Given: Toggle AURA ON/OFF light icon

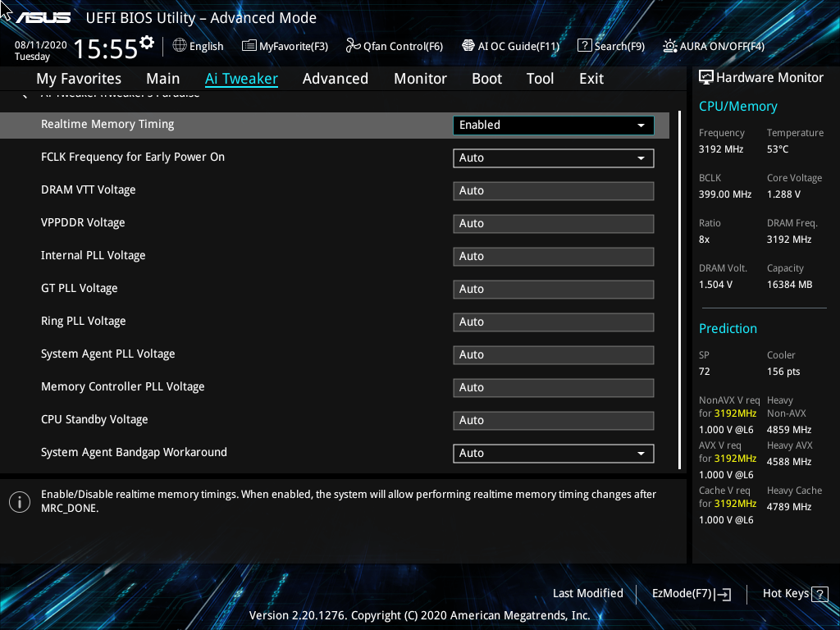Looking at the screenshot, I should [669, 46].
